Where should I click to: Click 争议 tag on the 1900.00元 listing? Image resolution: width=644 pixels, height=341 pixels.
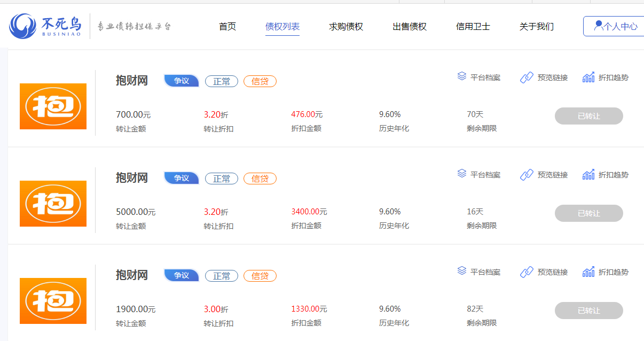point(182,275)
